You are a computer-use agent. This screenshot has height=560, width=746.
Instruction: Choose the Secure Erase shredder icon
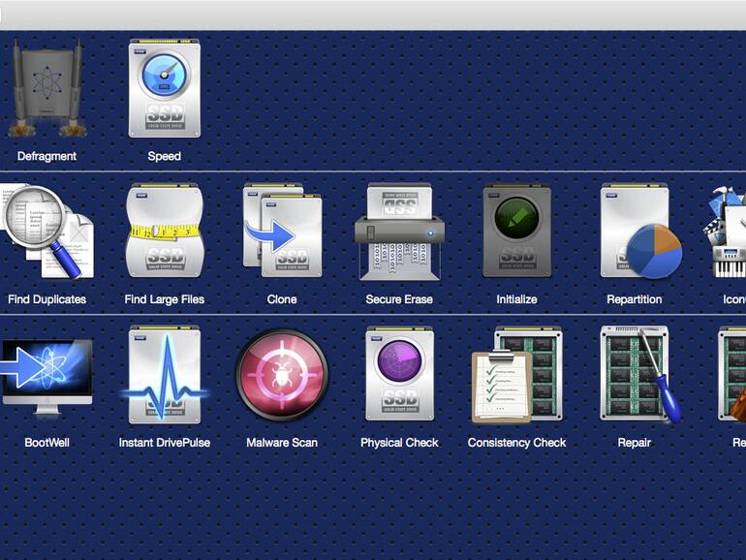pos(399,233)
